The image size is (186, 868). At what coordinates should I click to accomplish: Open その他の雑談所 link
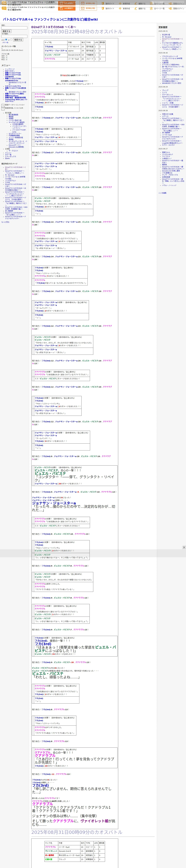tap(18, 124)
